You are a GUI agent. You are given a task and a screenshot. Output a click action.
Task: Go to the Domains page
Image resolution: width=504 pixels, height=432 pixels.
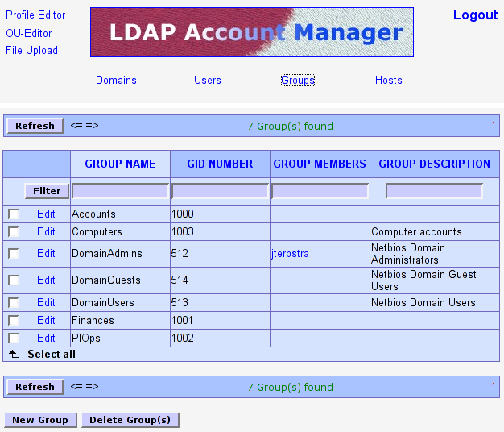(x=116, y=80)
